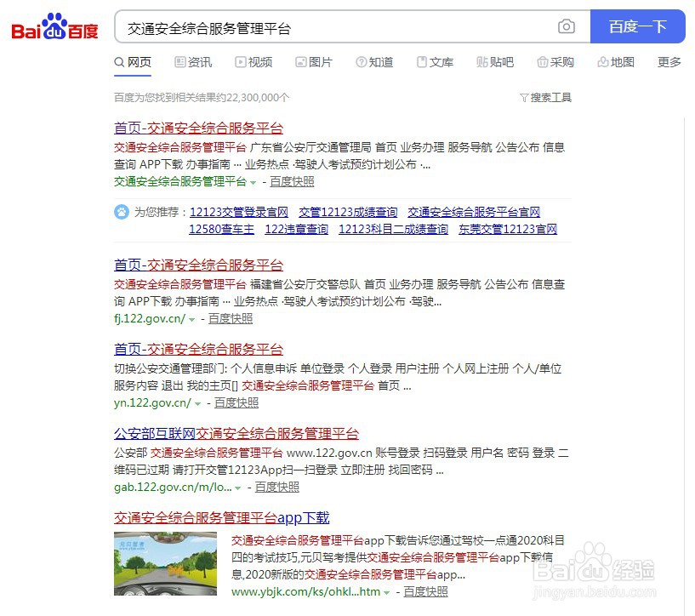Open suggestion 12123科目二成绩查询

tap(394, 229)
